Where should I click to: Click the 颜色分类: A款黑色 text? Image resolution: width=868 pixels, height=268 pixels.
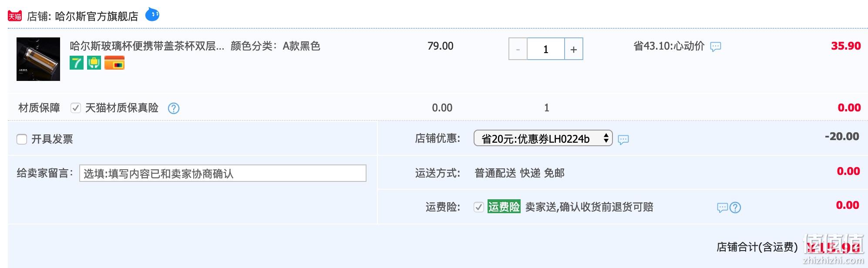click(x=276, y=46)
